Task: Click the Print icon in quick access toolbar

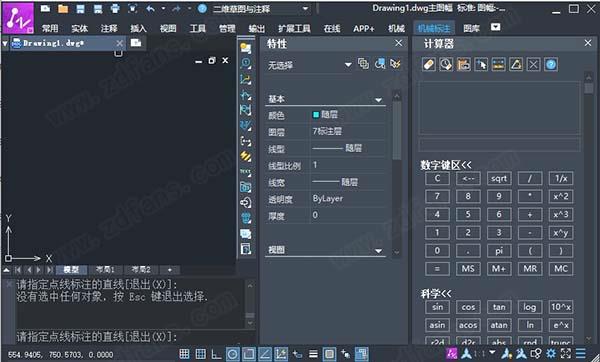Action: (115, 8)
